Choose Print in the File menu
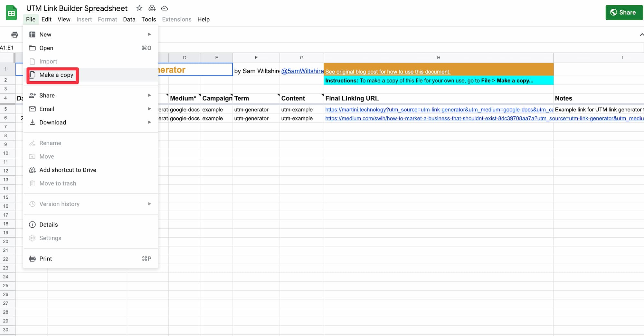The height and width of the screenshot is (336, 644). (x=90, y=259)
